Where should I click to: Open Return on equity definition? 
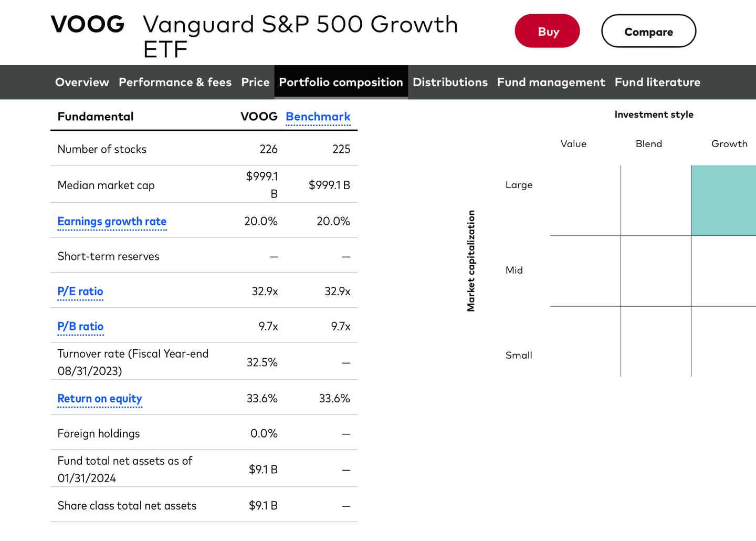[x=100, y=398]
